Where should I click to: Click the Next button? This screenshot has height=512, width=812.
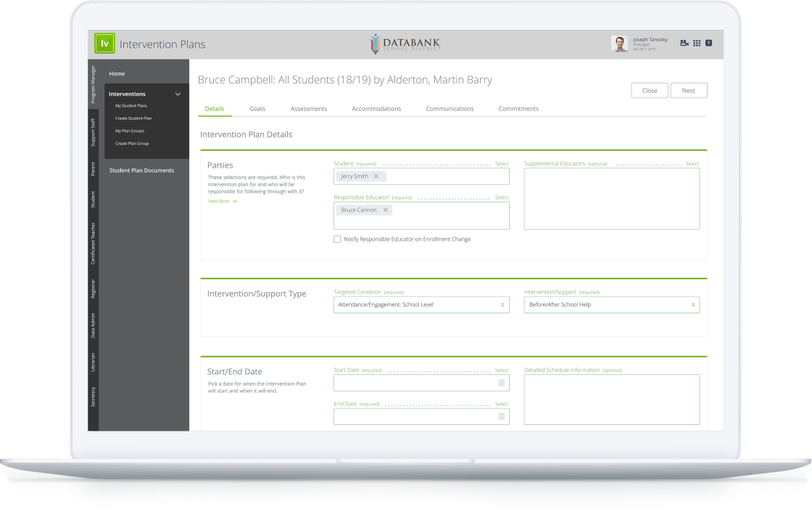pos(688,90)
